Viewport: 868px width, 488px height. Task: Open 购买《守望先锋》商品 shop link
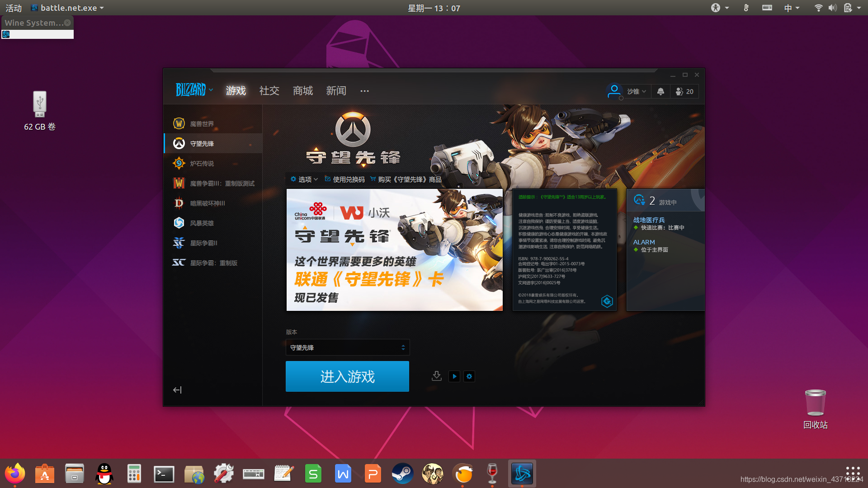coord(406,179)
